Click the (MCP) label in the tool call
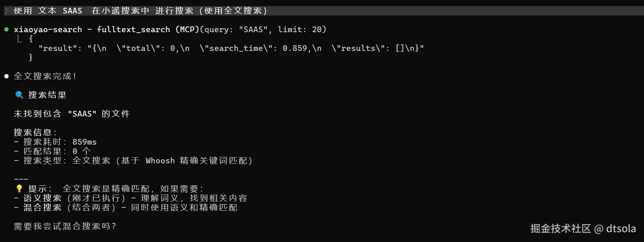 (187, 29)
